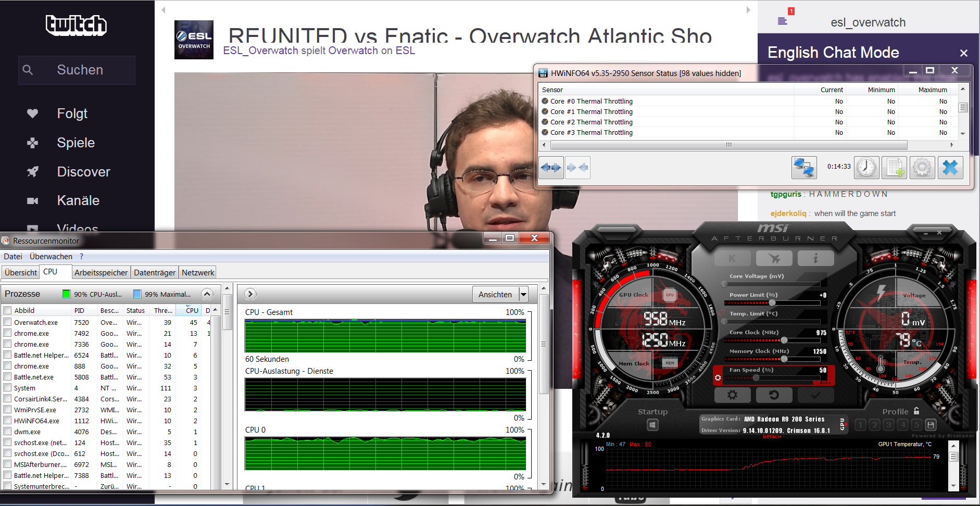This screenshot has height=506, width=980.
Task: Click the Suchen search field on Twitch
Action: (x=77, y=70)
